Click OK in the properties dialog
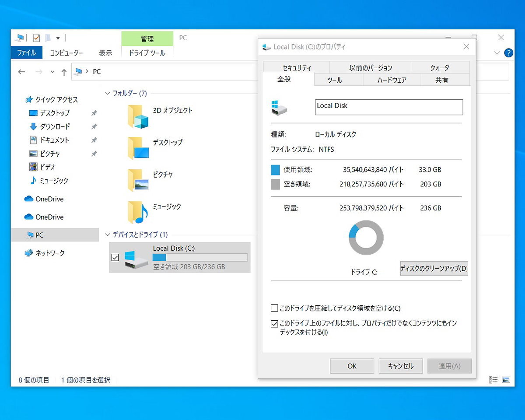 (352, 366)
